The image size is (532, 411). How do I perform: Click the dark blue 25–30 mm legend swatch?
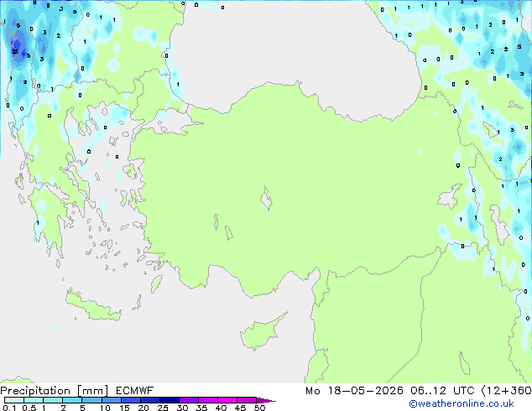(170, 400)
